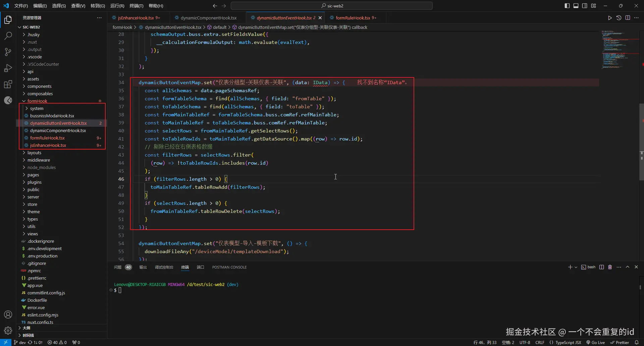The height and width of the screenshot is (346, 644).
Task: Click the dev branch in status bar
Action: coord(20,342)
